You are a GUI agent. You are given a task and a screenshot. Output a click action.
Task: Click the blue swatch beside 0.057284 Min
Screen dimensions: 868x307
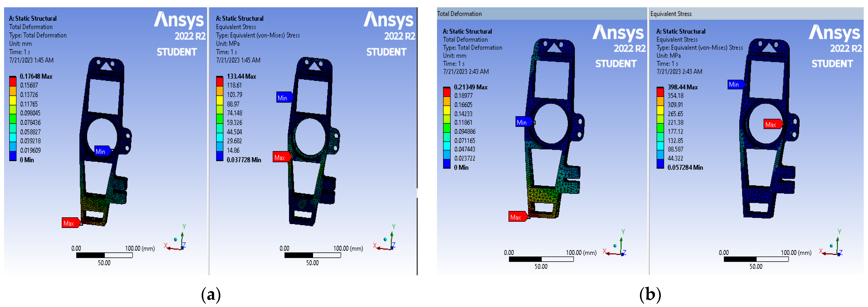point(660,164)
